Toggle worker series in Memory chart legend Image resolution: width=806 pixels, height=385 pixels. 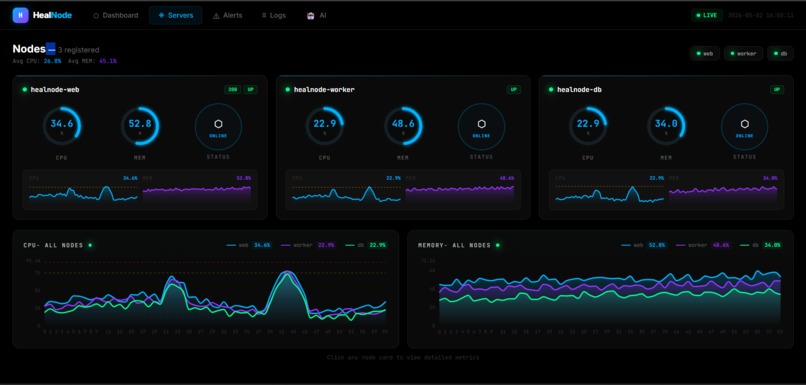pyautogui.click(x=703, y=245)
